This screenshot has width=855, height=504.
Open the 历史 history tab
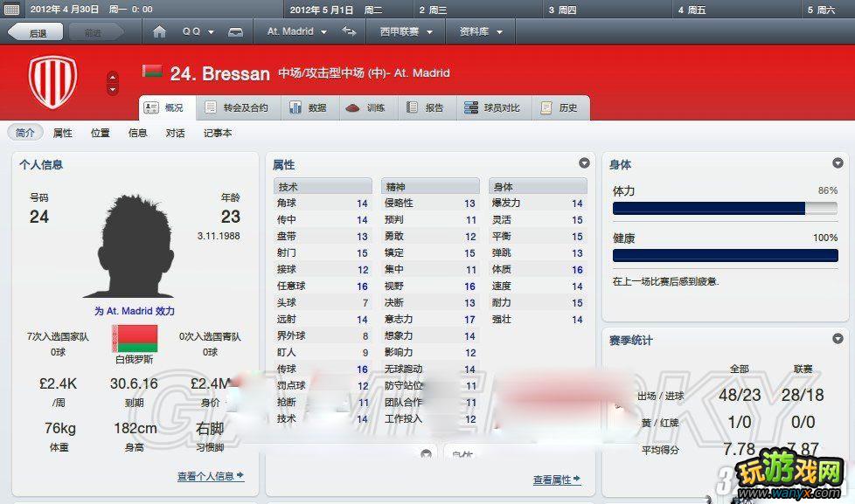560,108
